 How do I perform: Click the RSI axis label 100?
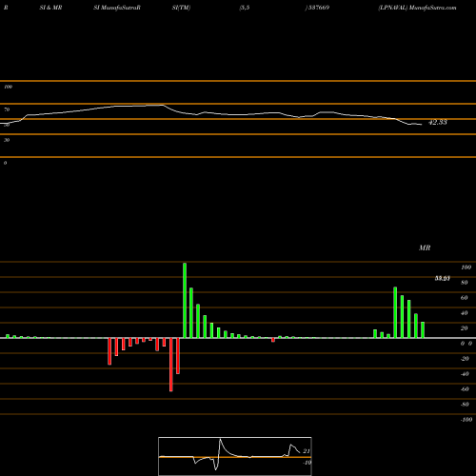8,87
